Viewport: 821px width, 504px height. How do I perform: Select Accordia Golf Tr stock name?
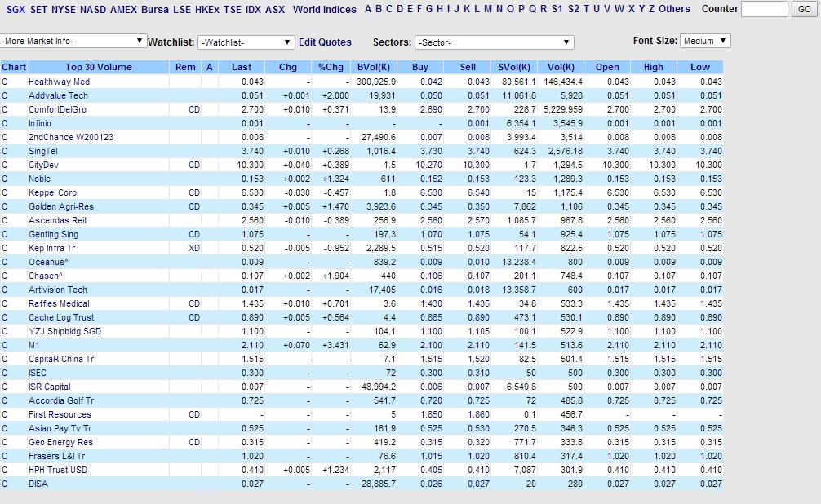tap(61, 401)
